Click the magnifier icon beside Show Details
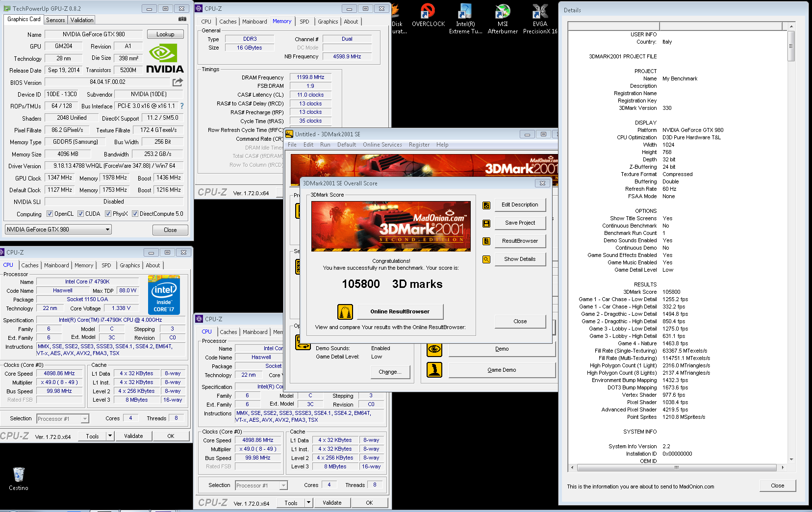This screenshot has width=812, height=512. (x=486, y=259)
